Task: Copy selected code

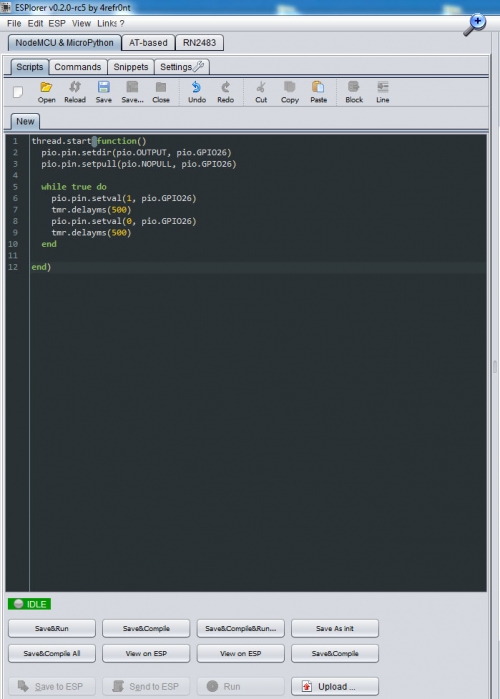Action: coord(290,92)
